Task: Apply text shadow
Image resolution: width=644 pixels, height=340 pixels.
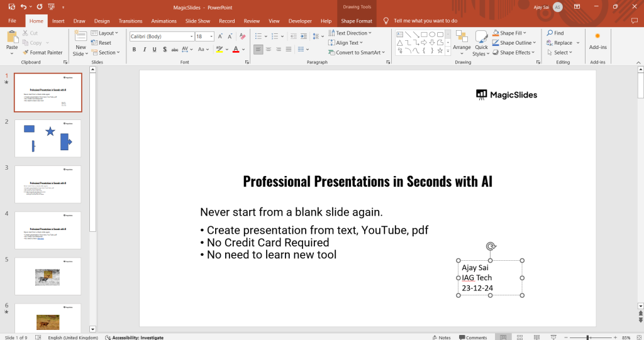Action: pos(165,49)
